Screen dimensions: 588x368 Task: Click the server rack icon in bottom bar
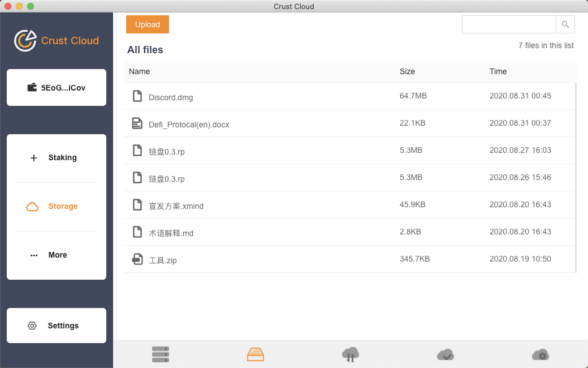tap(161, 354)
